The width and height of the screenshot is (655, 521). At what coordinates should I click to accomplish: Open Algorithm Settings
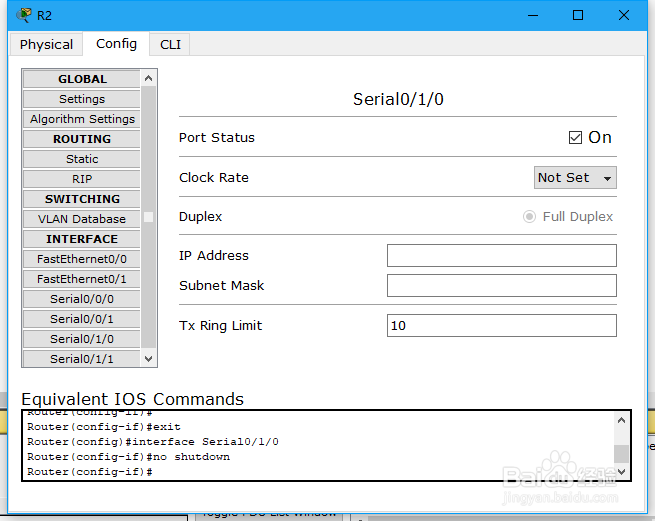pos(82,119)
